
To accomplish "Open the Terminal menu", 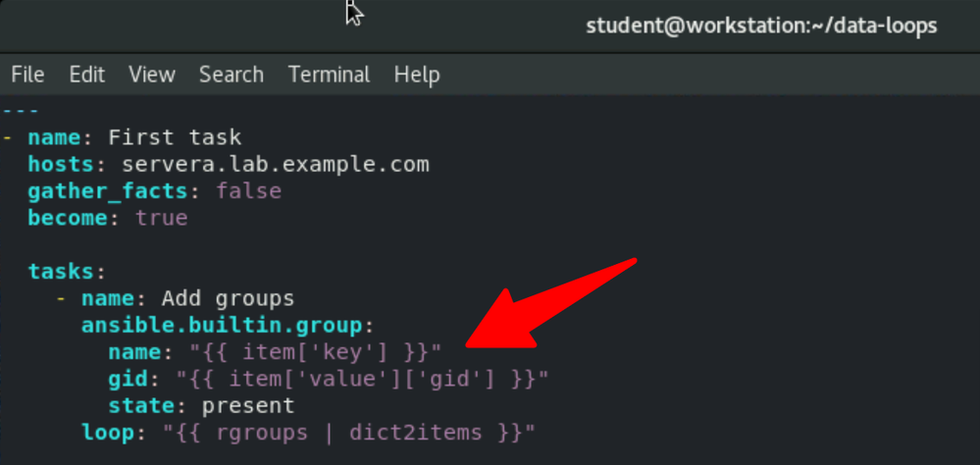I will point(329,75).
